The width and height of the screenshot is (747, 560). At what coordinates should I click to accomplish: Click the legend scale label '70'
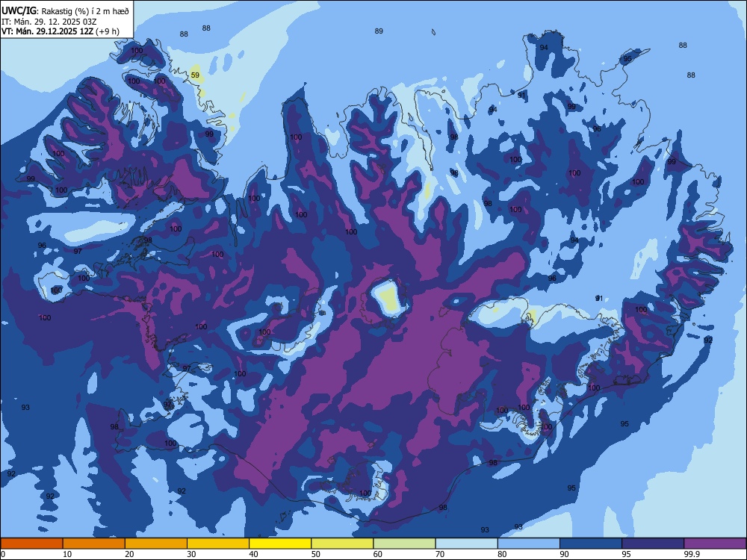click(440, 554)
